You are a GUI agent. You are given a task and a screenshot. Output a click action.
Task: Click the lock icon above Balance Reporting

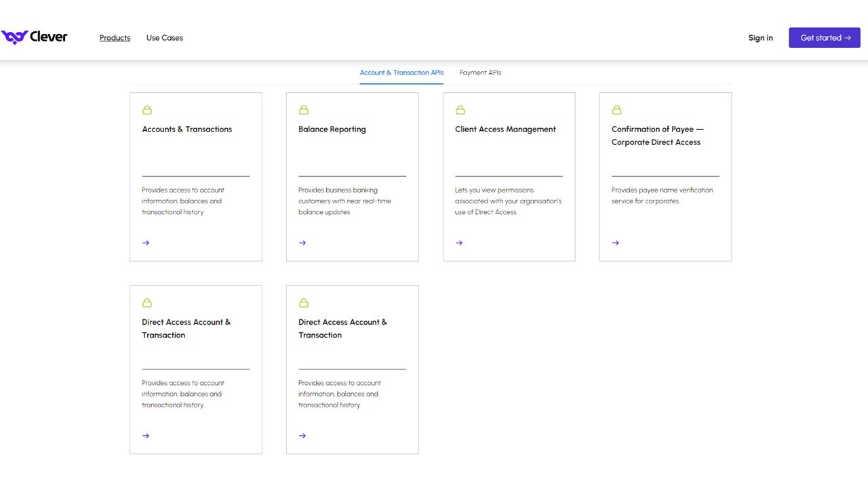[304, 110]
